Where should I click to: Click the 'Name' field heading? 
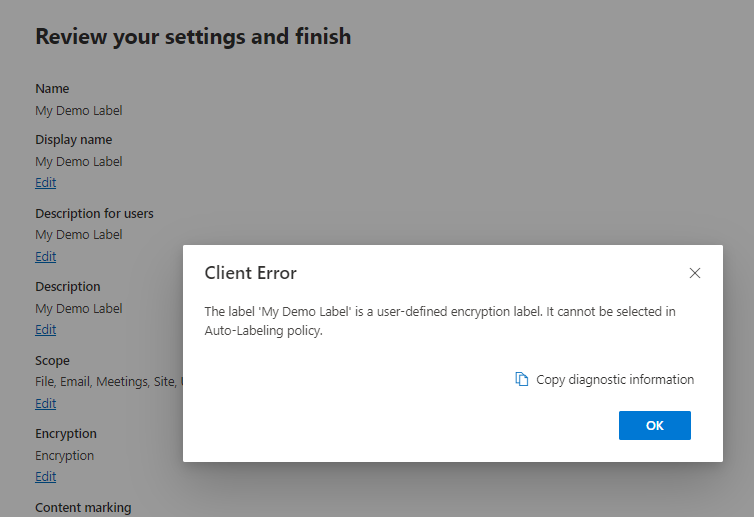click(52, 89)
